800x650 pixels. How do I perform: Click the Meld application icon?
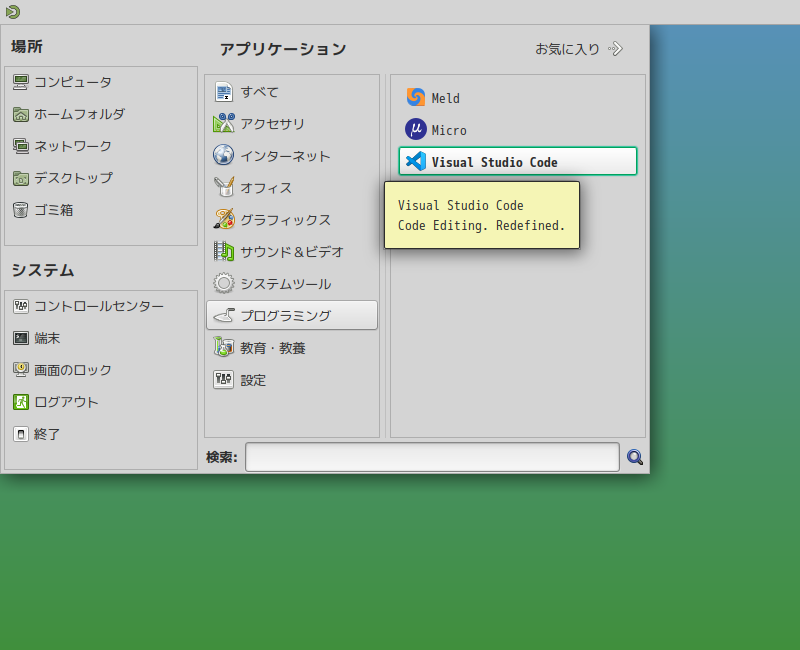pyautogui.click(x=416, y=97)
